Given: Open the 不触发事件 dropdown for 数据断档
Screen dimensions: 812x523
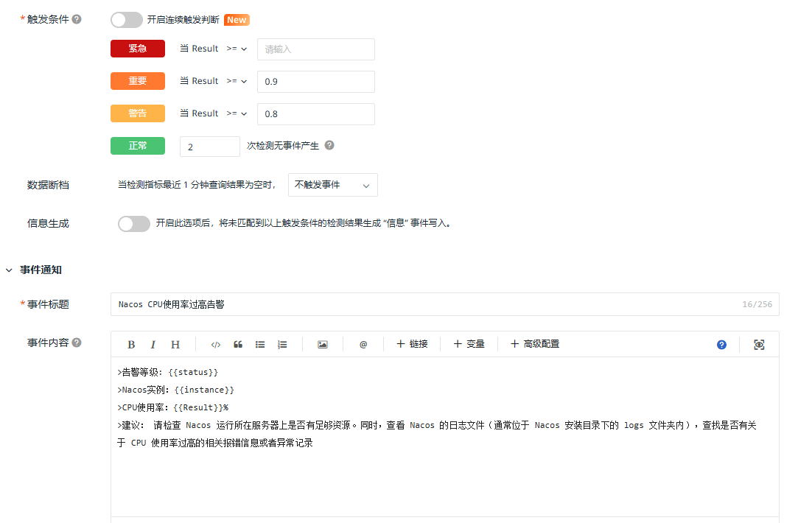Looking at the screenshot, I should pyautogui.click(x=332, y=185).
